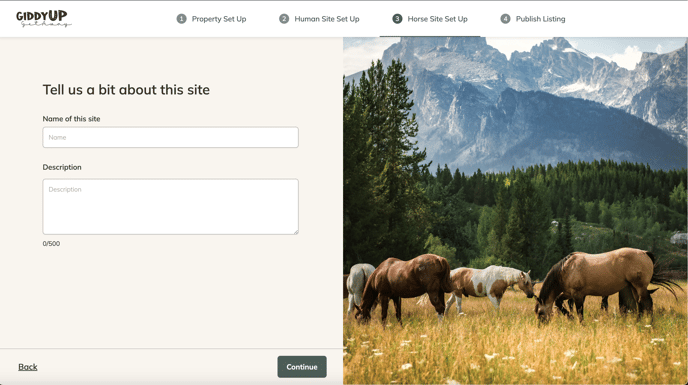The image size is (688, 385).
Task: Click the step 3 circle icon
Action: pyautogui.click(x=397, y=19)
